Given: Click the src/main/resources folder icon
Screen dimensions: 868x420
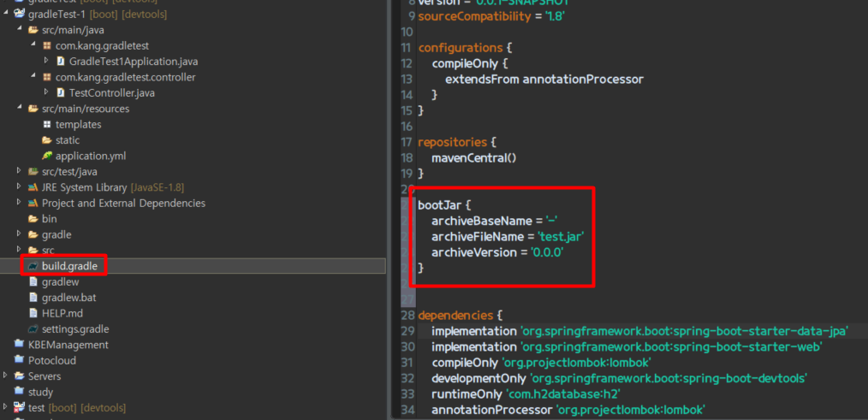Looking at the screenshot, I should coord(33,109).
